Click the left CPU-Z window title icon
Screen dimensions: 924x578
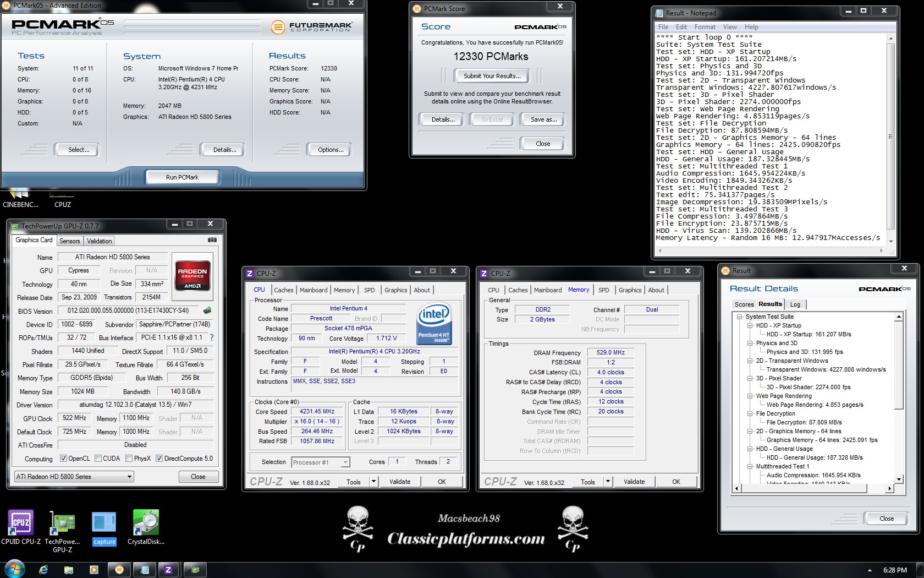pyautogui.click(x=250, y=273)
